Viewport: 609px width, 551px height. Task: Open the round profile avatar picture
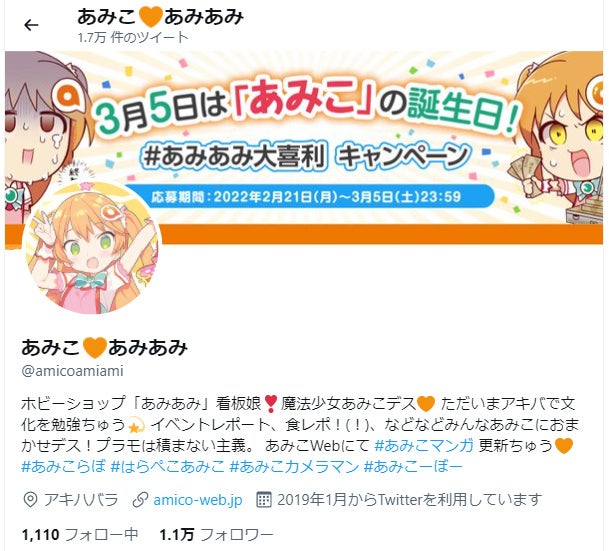pyautogui.click(x=92, y=247)
